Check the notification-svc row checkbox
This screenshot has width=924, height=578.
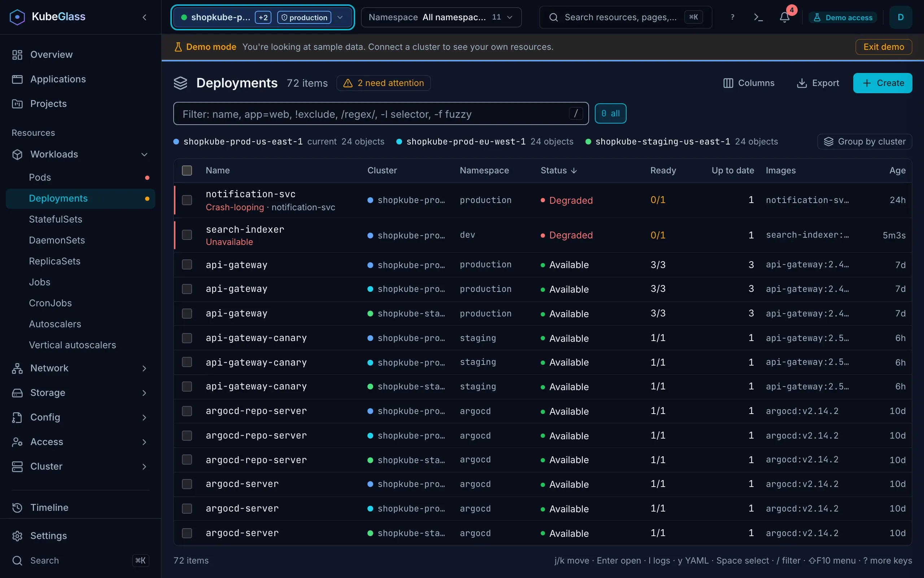click(x=187, y=200)
